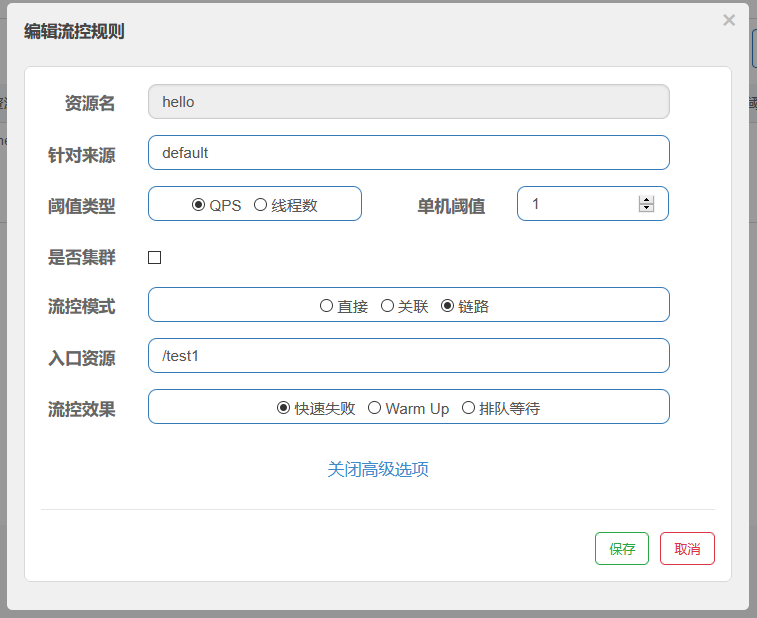This screenshot has width=757, height=618.
Task: Increase 单机阈值 with the up arrow
Action: [646, 199]
